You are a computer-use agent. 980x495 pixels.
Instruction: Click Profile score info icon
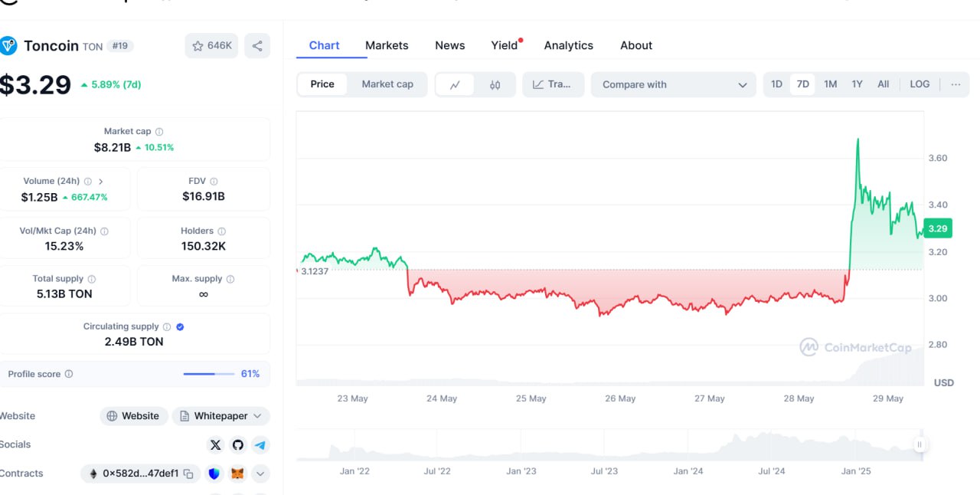69,375
